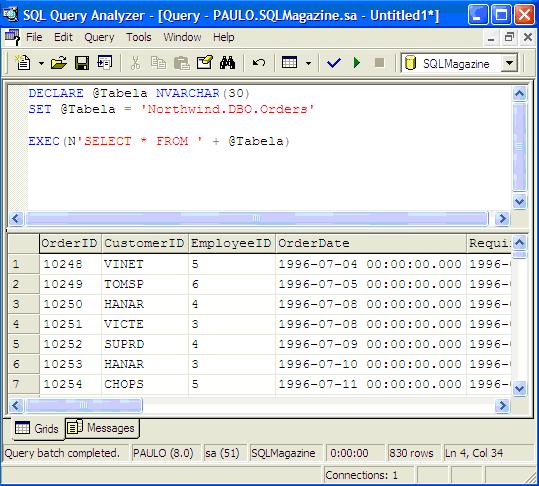
Task: Click the EXEC statement line in the editor
Action: [x=159, y=141]
